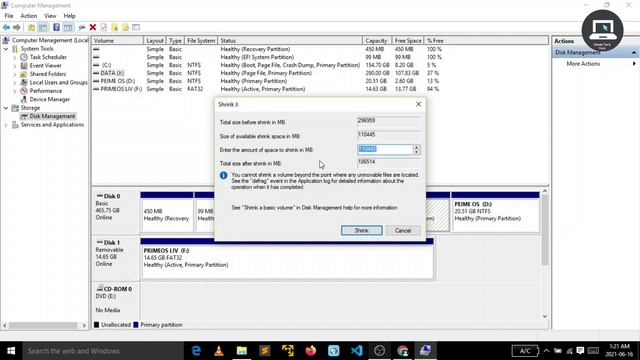Screen dimensions: 640x360
Task: Expand the Event Viewer node
Action: pos(15,66)
